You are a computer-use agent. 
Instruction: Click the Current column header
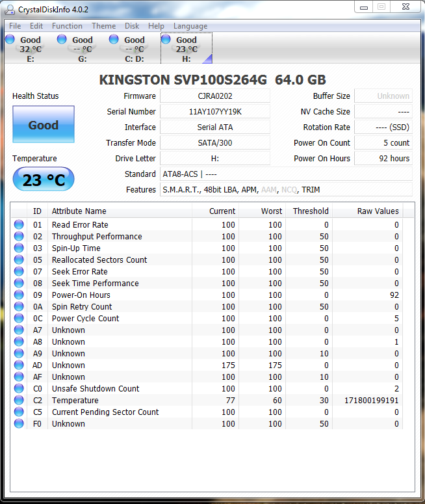[x=215, y=211]
